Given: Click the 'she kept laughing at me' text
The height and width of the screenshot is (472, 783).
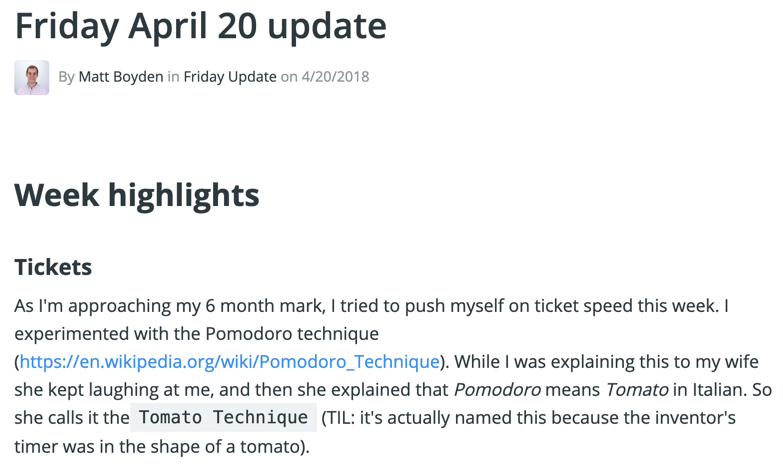Looking at the screenshot, I should [x=114, y=390].
